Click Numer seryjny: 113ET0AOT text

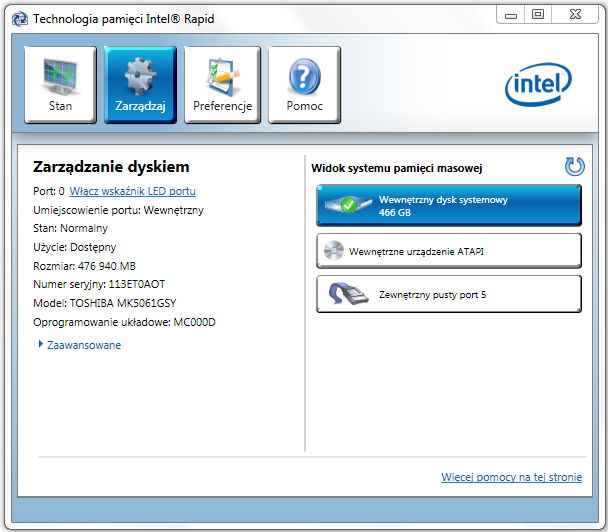coord(99,284)
